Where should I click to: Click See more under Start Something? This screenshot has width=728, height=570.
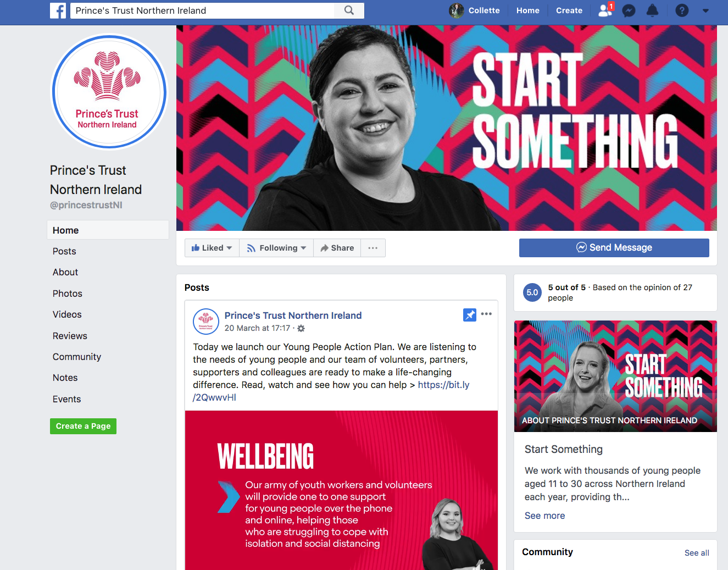[544, 516]
